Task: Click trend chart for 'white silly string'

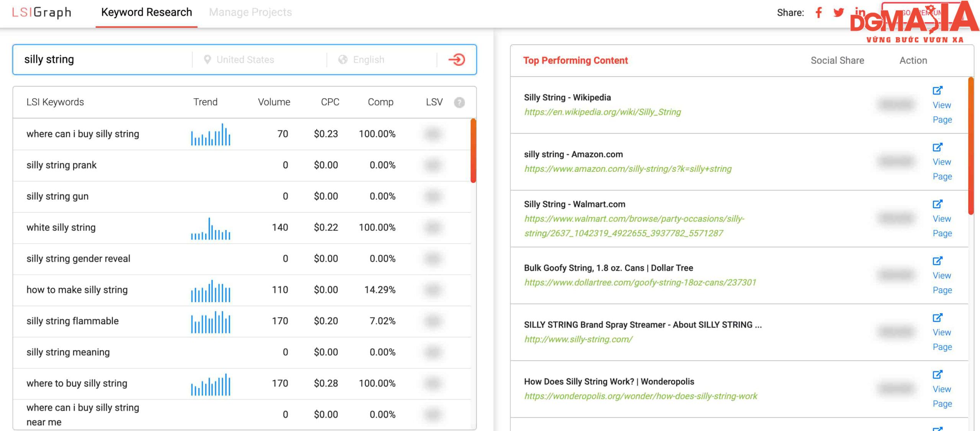Action: pos(211,229)
